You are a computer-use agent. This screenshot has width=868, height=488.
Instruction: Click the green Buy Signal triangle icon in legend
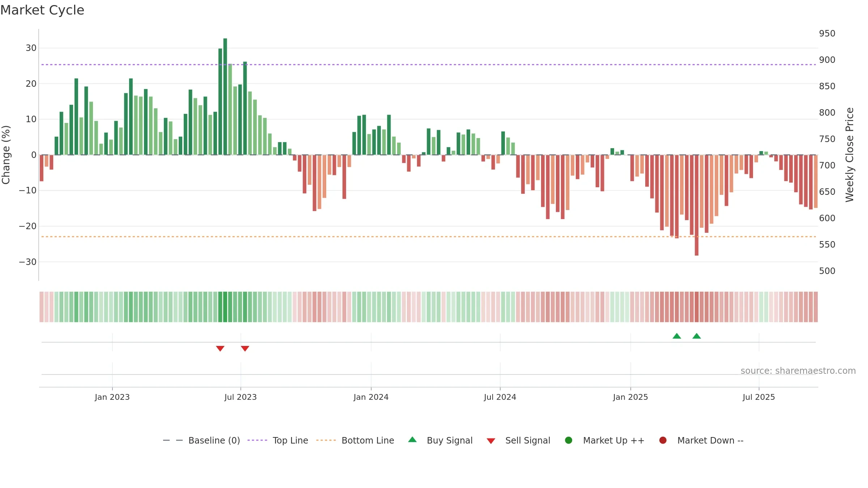click(x=412, y=440)
